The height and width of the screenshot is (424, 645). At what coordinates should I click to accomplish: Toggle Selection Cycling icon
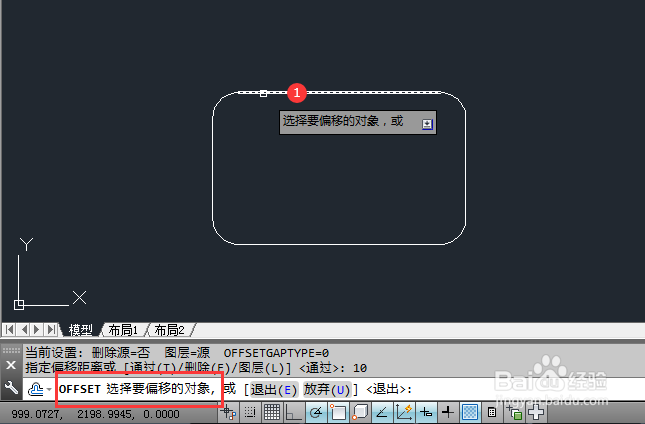(x=514, y=412)
